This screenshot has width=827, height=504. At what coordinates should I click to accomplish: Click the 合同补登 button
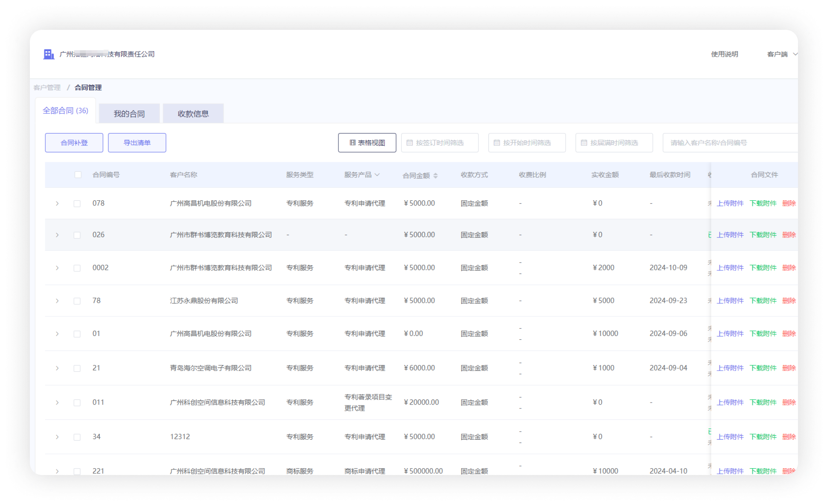coord(74,143)
